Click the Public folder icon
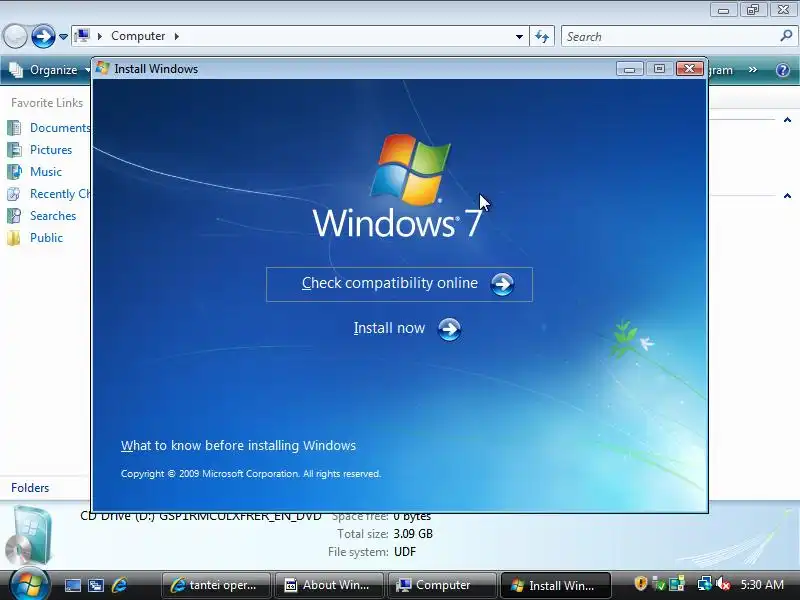This screenshot has height=600, width=800. tap(14, 238)
